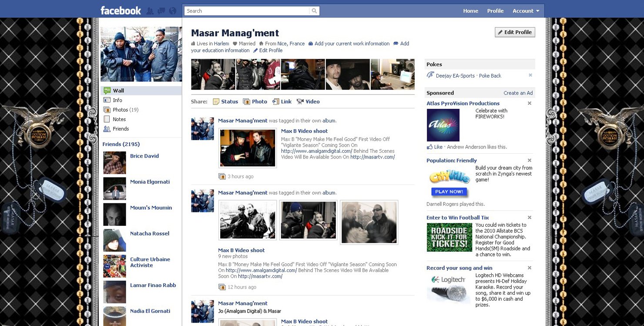644x326 pixels.
Task: Click Atlas PyroVision Productions ad title
Action: tap(463, 104)
